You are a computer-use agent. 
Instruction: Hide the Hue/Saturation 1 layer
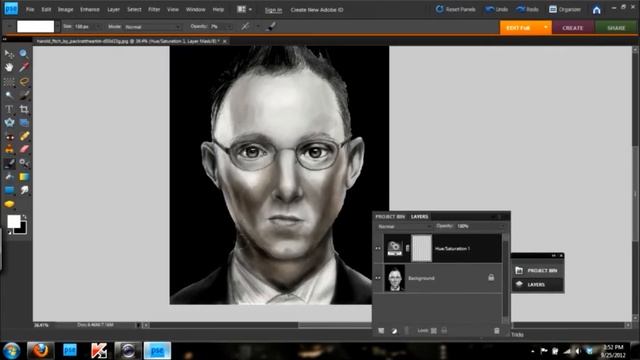(x=378, y=248)
